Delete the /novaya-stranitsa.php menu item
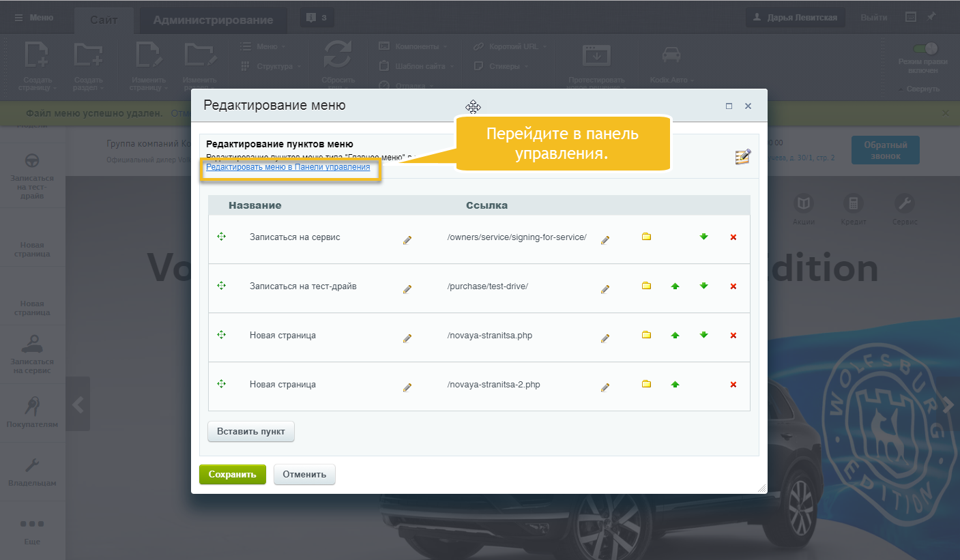The image size is (960, 560). tap(733, 336)
